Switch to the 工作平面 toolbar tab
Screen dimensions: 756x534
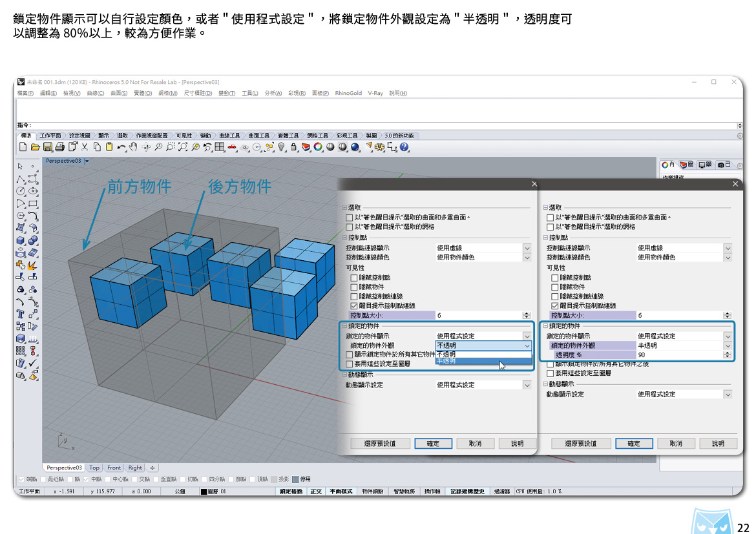50,136
